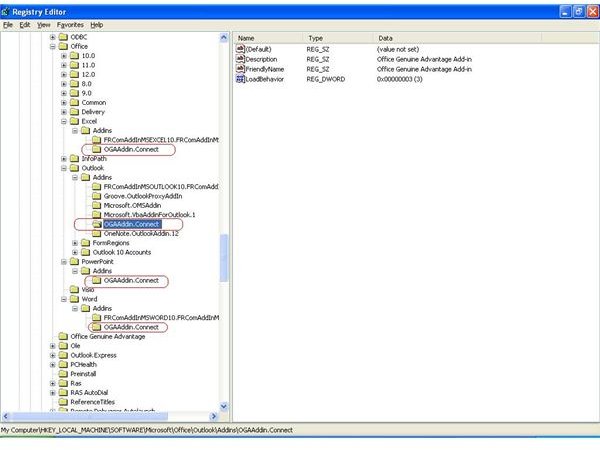Screen dimensions: 600x450
Task: Expand the 12.0 key
Action: click(x=64, y=75)
